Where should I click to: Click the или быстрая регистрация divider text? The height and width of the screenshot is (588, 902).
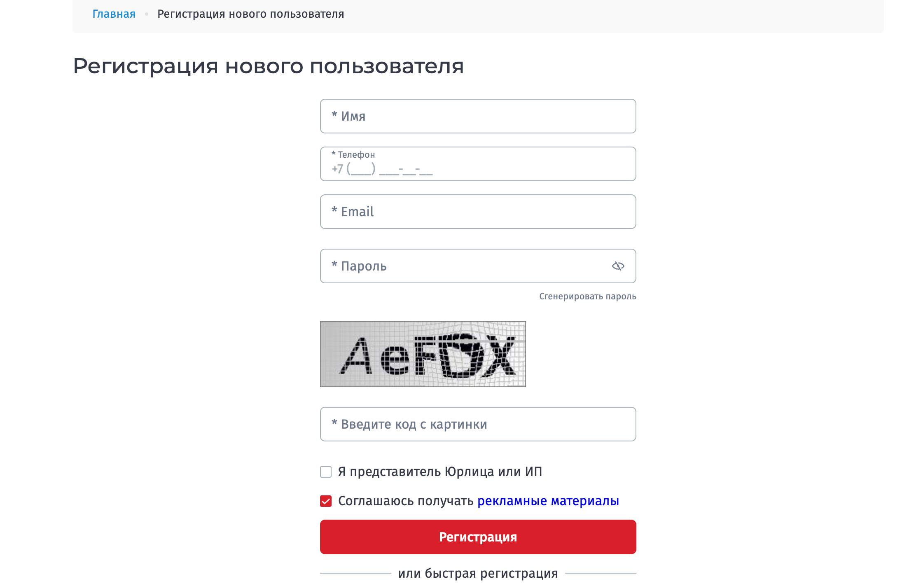tap(478, 573)
